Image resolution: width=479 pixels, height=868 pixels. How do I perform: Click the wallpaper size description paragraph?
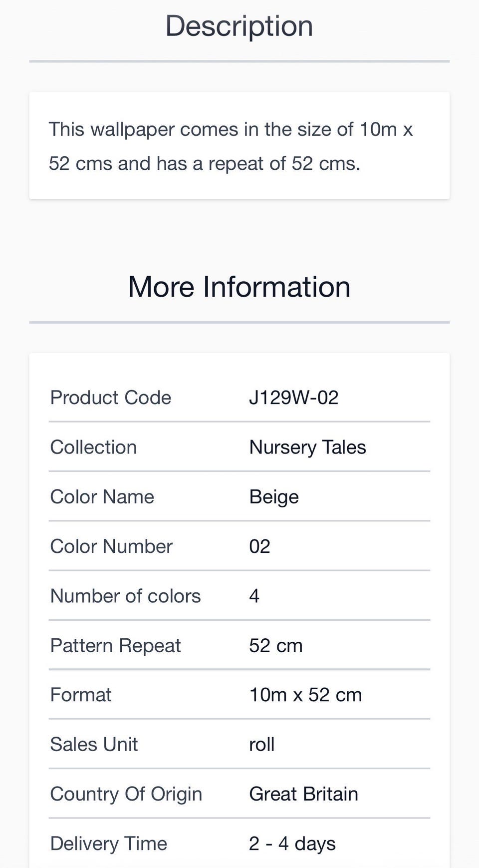point(231,146)
